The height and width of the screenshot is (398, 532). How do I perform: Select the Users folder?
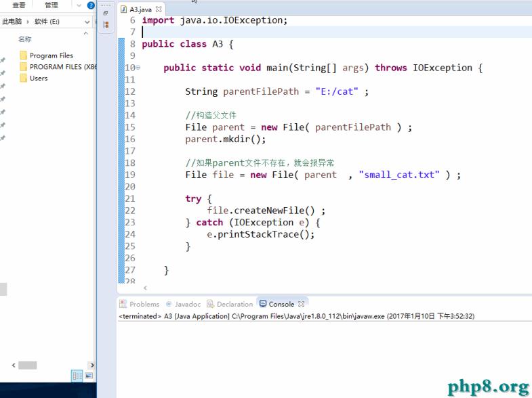click(39, 79)
